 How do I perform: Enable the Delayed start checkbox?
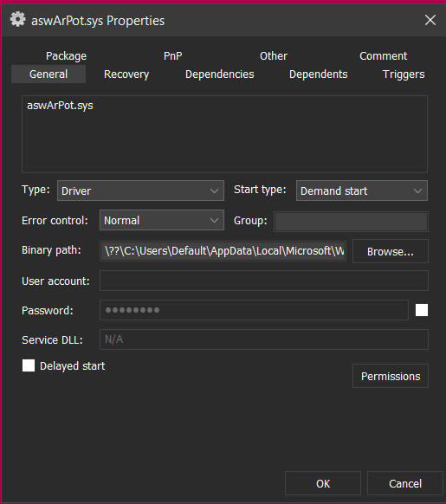[29, 365]
